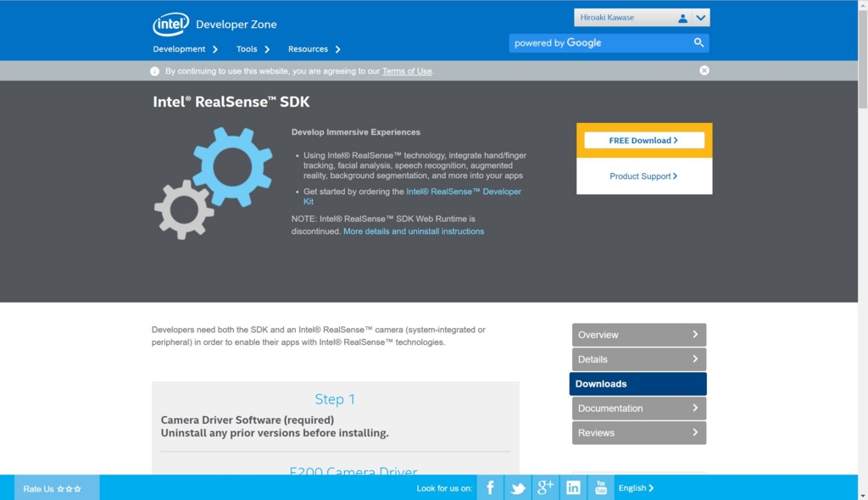
Task: Click the Intel logo in header
Action: click(x=170, y=24)
